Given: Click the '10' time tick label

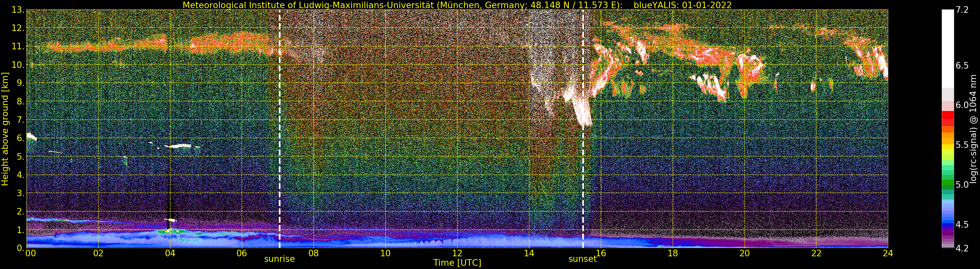Looking at the screenshot, I should [385, 253].
